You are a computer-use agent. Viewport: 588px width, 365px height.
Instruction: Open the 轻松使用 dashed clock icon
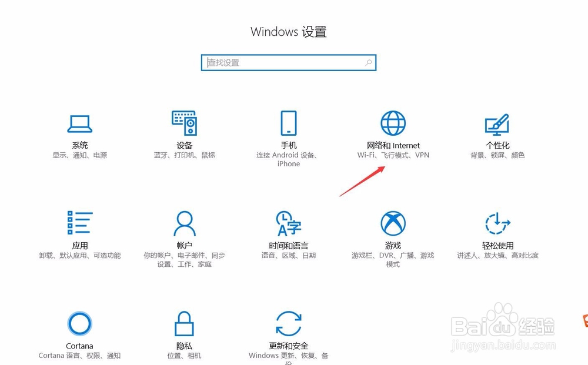coord(497,223)
